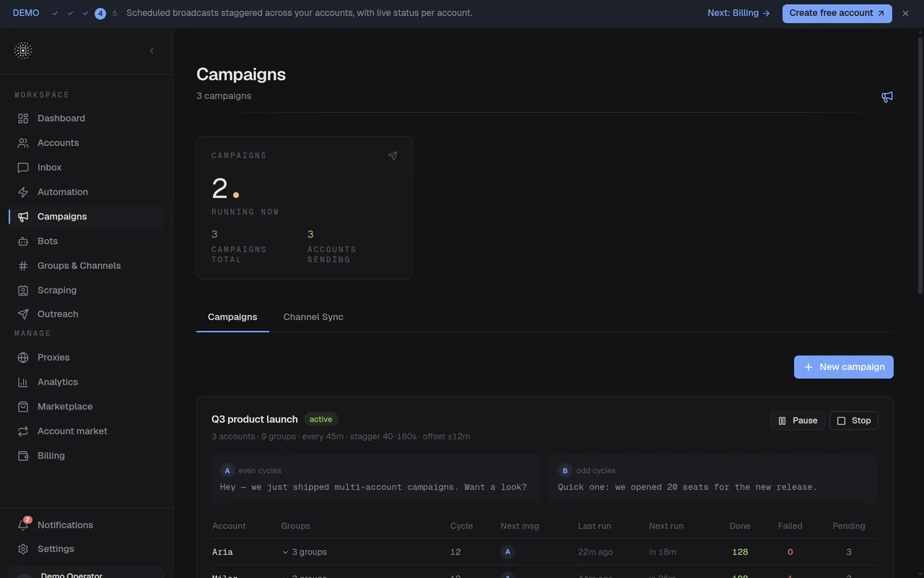Open Analytics in the sidebar
This screenshot has width=924, height=578.
click(x=87, y=382)
